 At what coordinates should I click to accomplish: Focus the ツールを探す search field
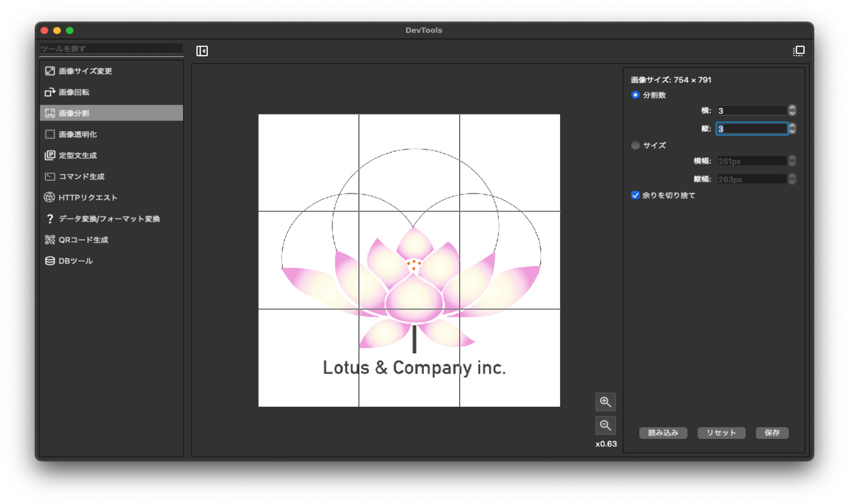coord(111,48)
